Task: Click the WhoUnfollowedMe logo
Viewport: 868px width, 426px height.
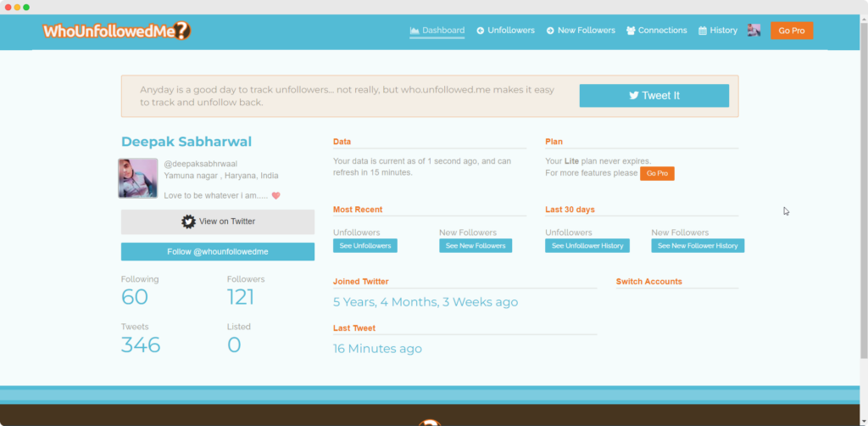Action: [117, 31]
